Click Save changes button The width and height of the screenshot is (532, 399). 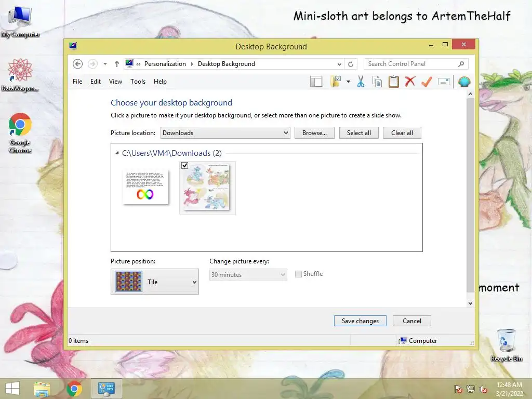point(360,321)
